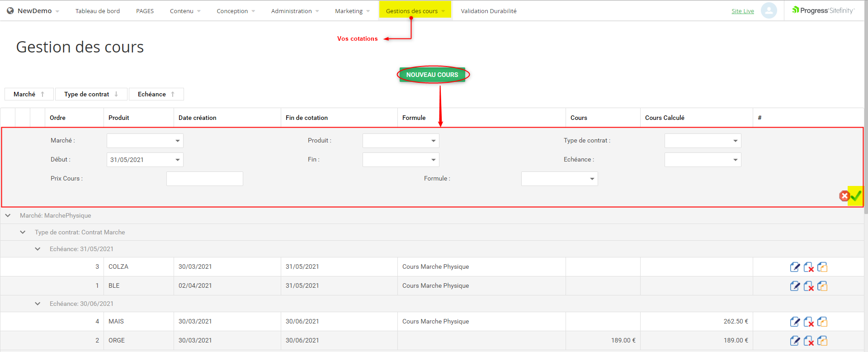Collapse the Marché: MarchePhysique group
868x352 pixels.
point(8,215)
